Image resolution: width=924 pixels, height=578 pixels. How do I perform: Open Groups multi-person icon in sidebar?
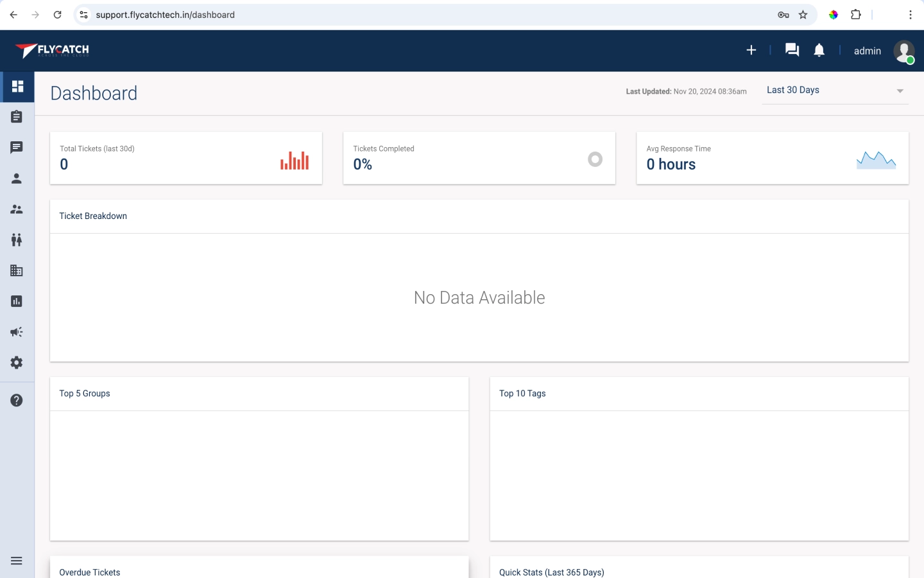[x=17, y=209]
